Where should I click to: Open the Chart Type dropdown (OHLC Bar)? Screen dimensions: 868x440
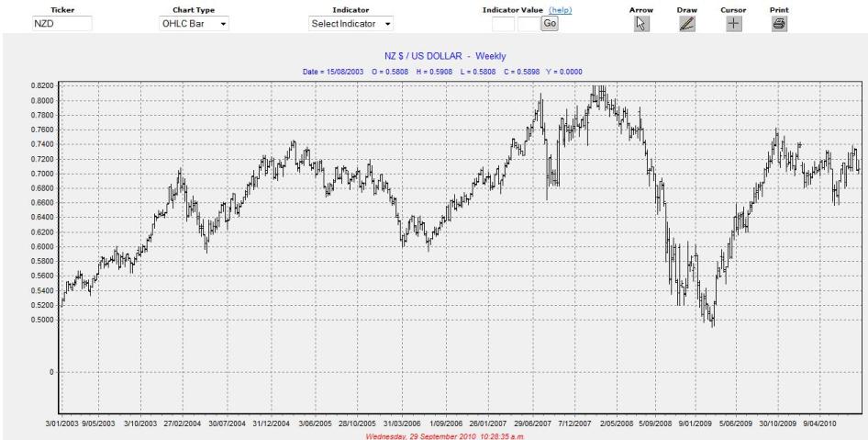[194, 24]
